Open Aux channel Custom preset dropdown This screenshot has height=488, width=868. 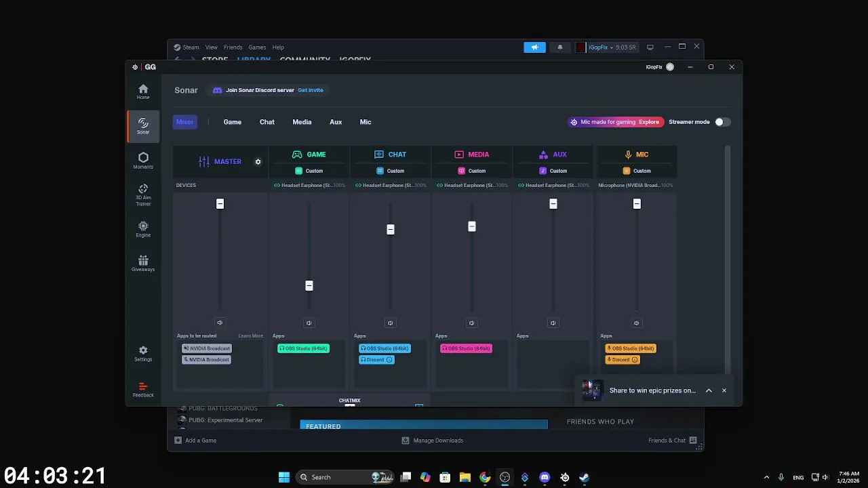point(553,171)
